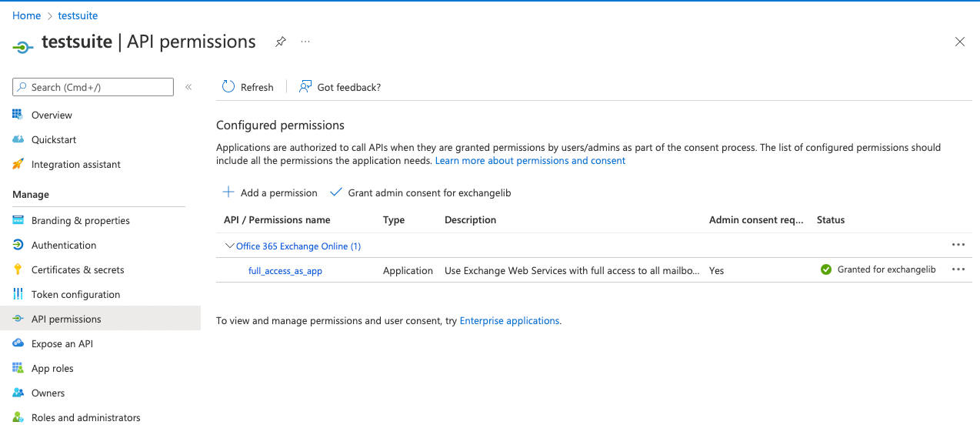Click the testsuite breadcrumb link

pyautogui.click(x=78, y=15)
